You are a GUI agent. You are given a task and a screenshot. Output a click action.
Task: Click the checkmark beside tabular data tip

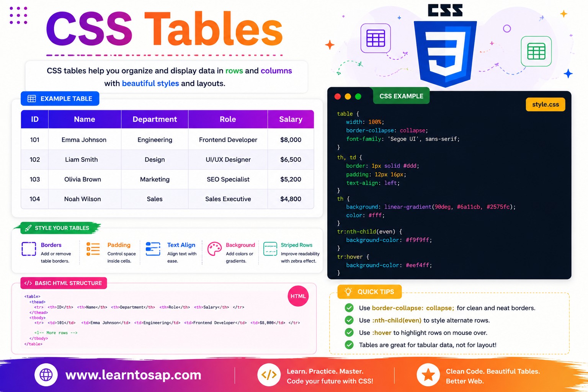click(x=349, y=345)
